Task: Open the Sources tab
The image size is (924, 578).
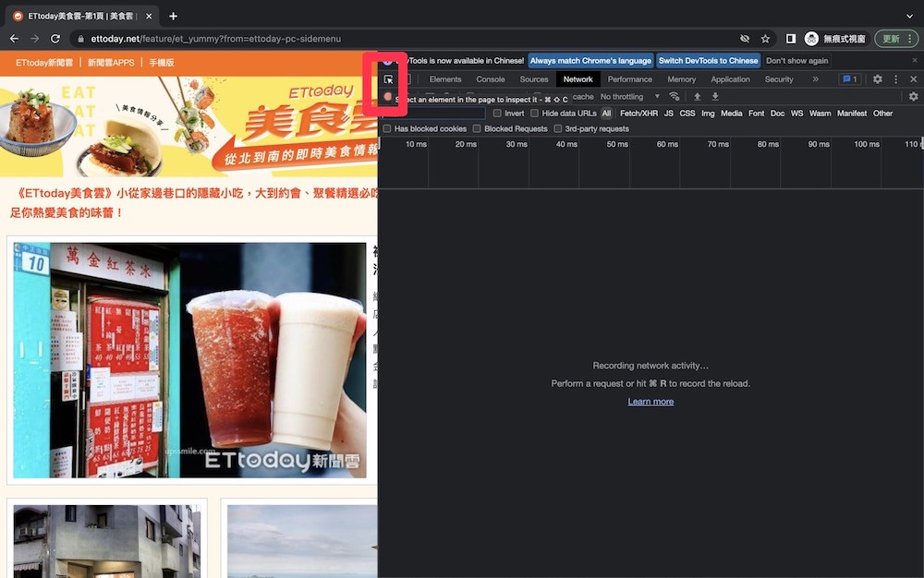Action: coord(534,78)
